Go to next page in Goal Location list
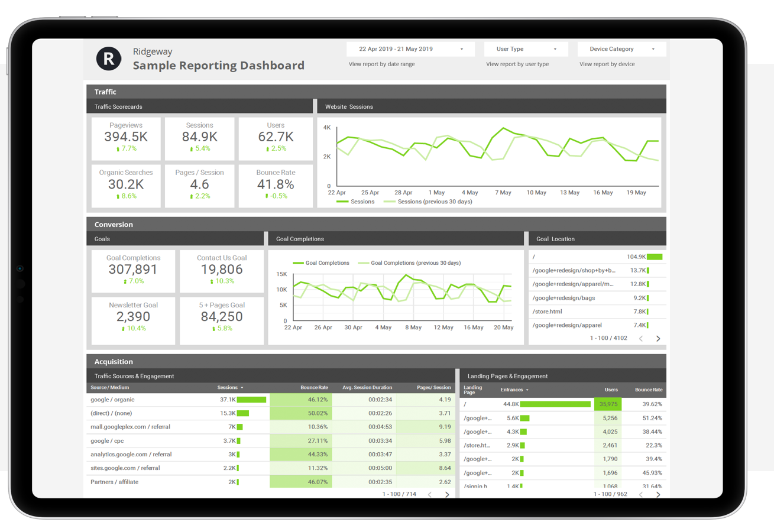 tap(658, 338)
